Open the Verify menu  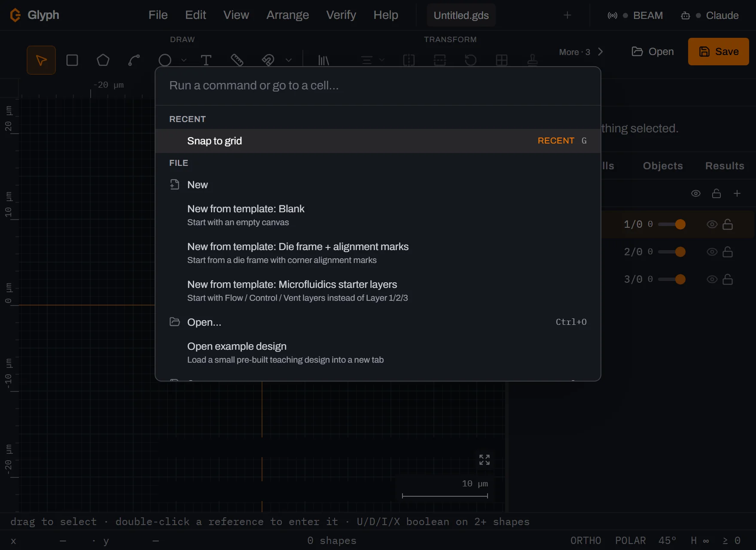[x=341, y=15]
